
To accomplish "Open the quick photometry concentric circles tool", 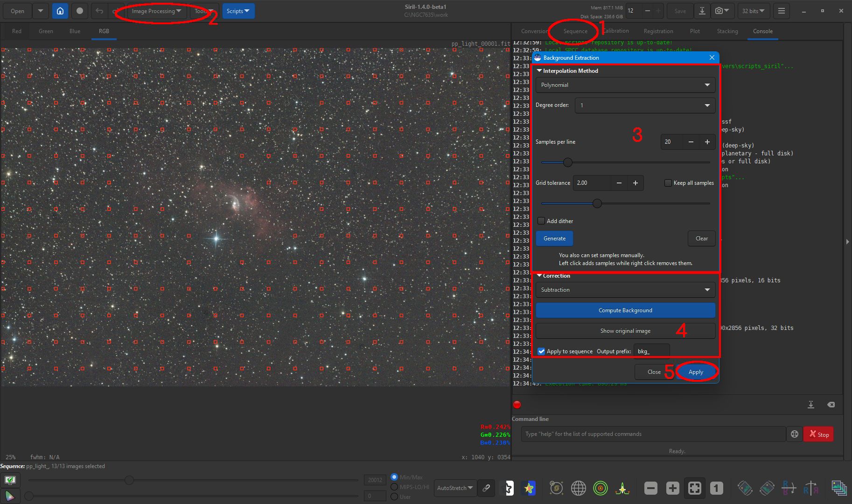I will click(601, 488).
